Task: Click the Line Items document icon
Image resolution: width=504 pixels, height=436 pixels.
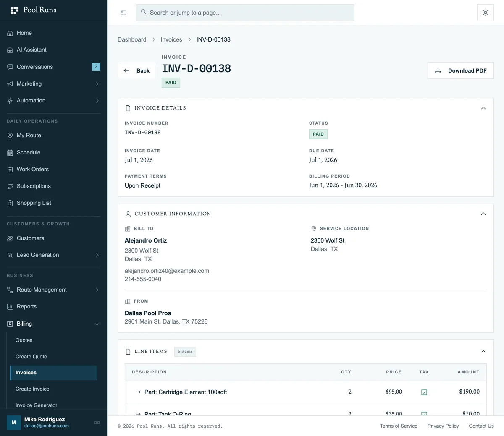Action: pos(128,352)
